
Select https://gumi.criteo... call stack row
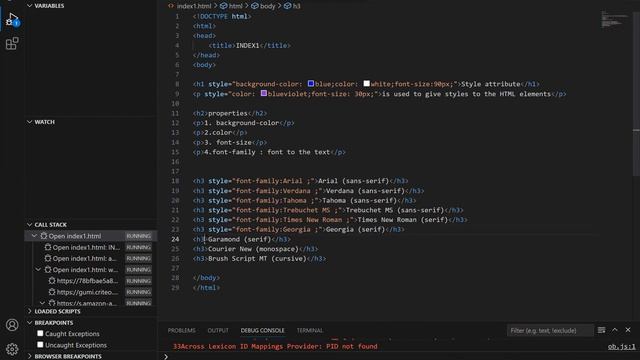[91, 292]
